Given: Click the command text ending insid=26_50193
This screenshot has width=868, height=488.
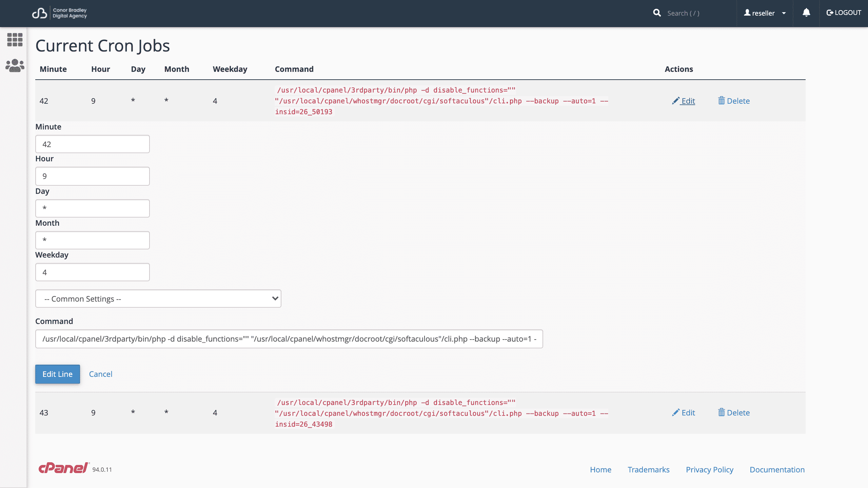Looking at the screenshot, I should click(x=441, y=101).
